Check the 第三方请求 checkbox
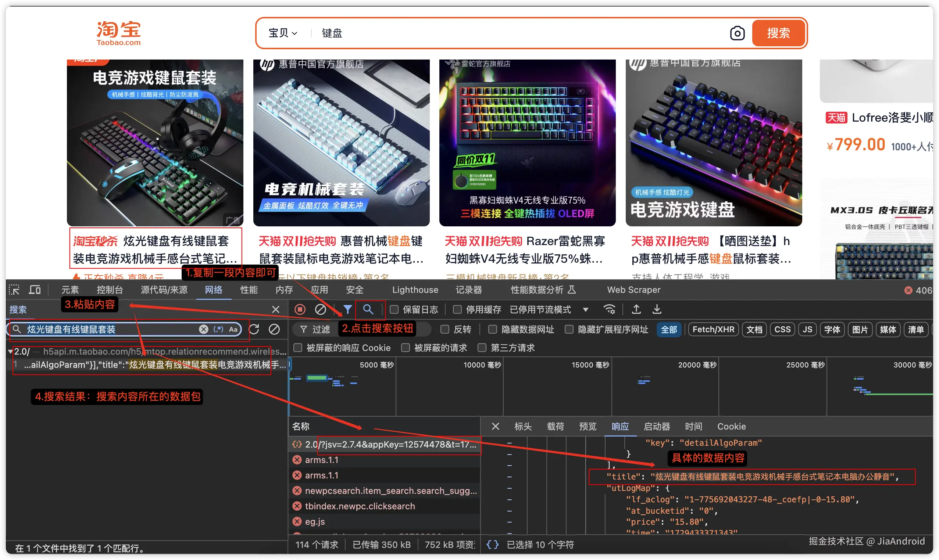This screenshot has height=560, width=939. (482, 348)
